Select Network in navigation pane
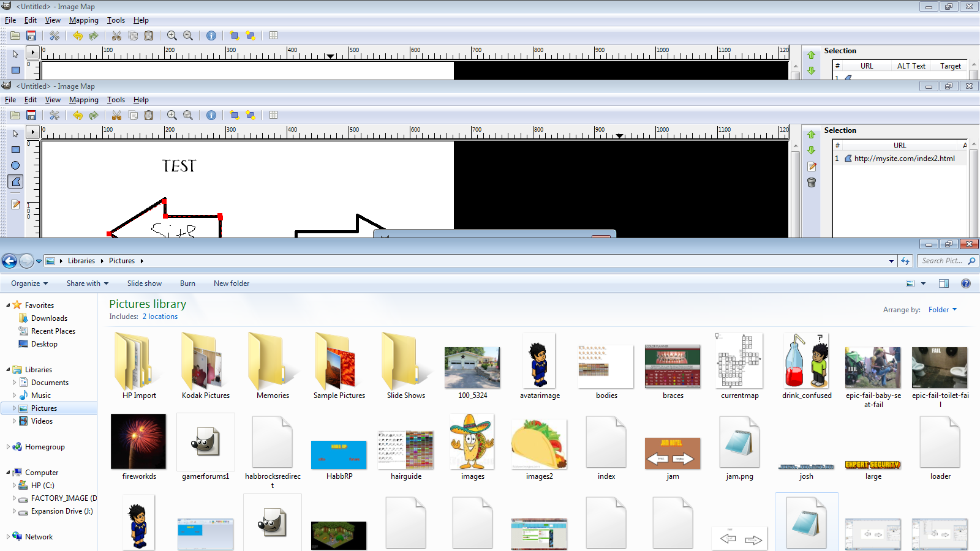The width and height of the screenshot is (980, 551). pos(39,537)
